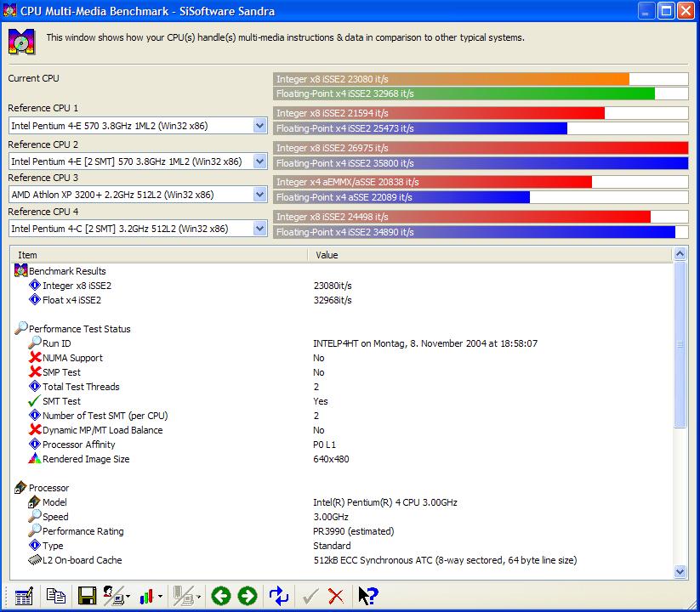Click '512kB ECC Synchronous ATC' cache value

(x=445, y=560)
